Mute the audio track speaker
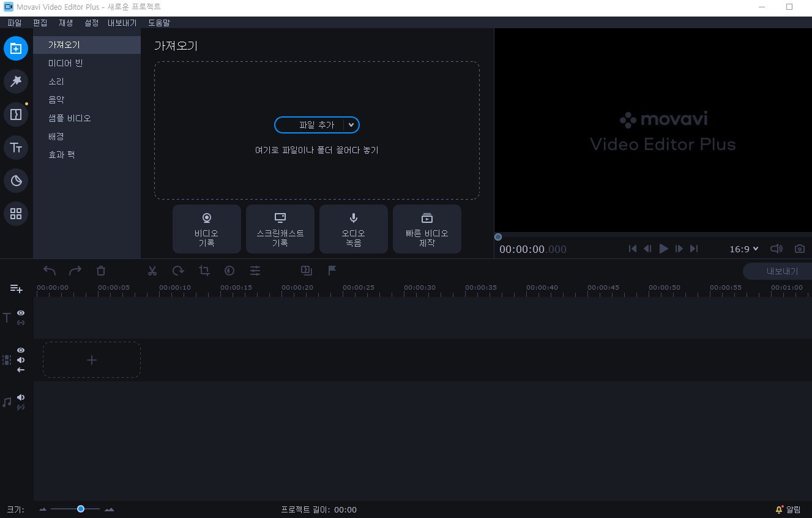This screenshot has width=812, height=518. click(21, 397)
